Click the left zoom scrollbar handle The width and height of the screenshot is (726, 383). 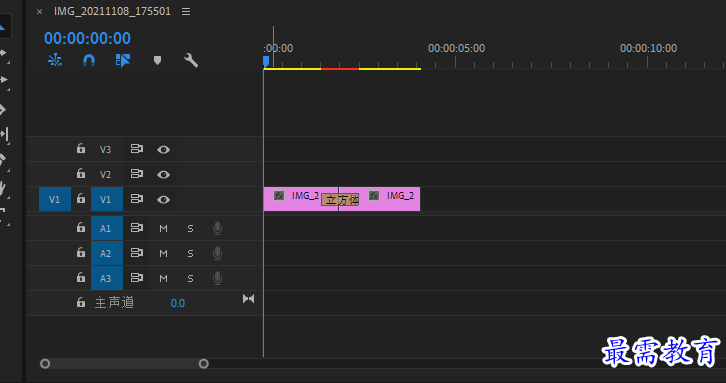(45, 364)
